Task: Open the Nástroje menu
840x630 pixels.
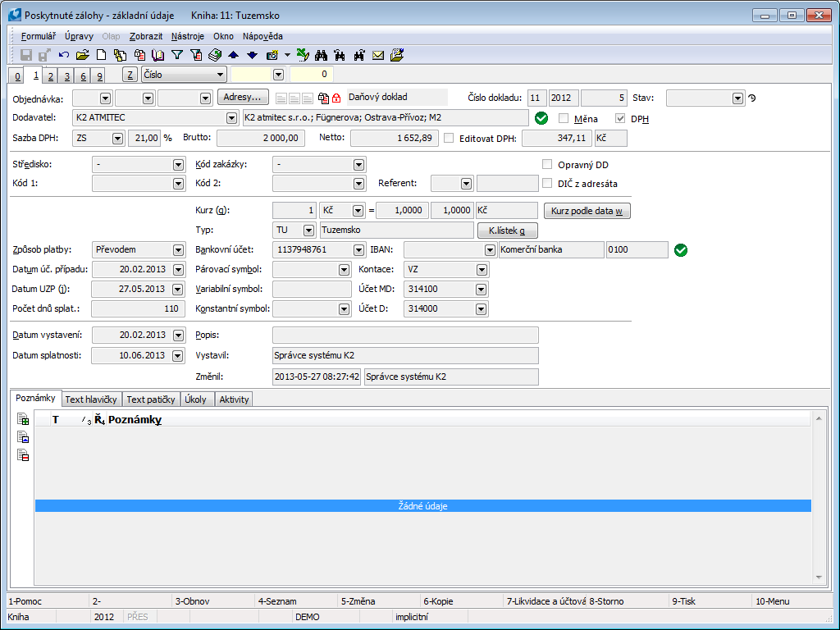Action: click(x=188, y=36)
